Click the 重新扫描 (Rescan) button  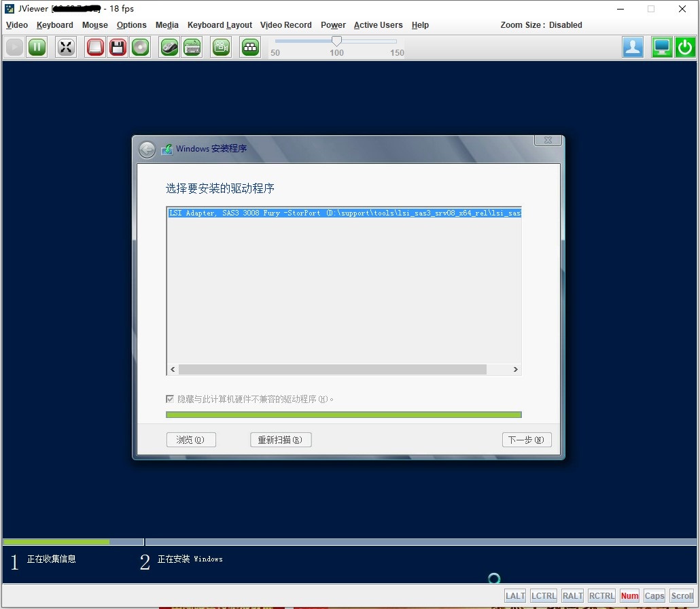pos(281,440)
